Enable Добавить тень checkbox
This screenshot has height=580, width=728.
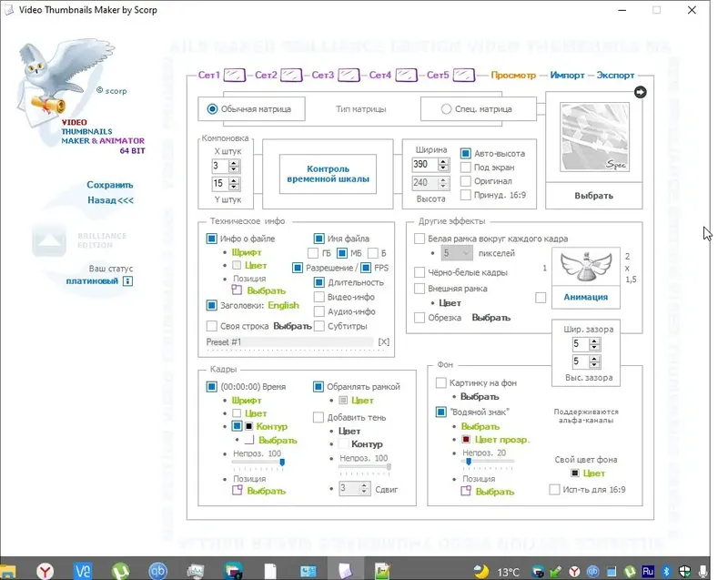click(318, 417)
